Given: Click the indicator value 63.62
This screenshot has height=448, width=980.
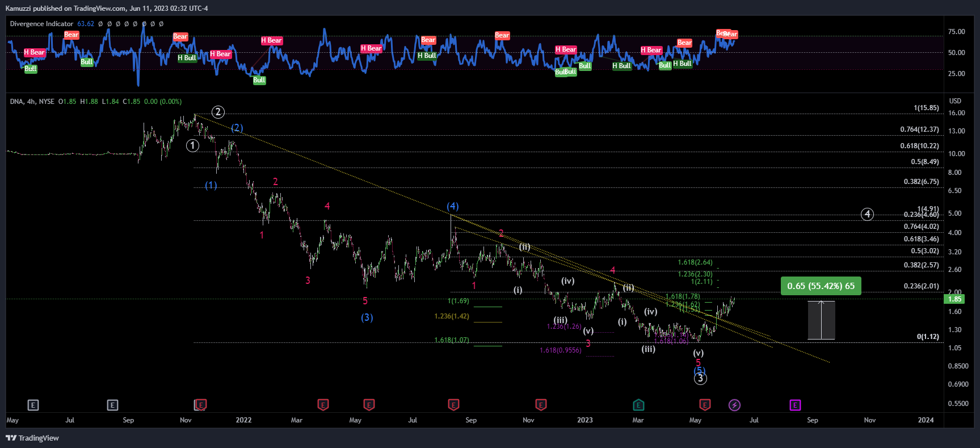Looking at the screenshot, I should tap(86, 24).
